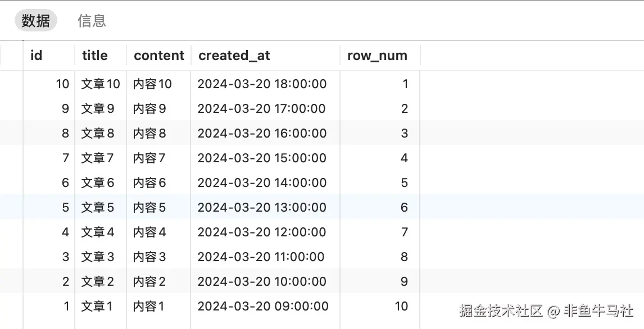Click the row_num column header
644x329 pixels.
click(377, 56)
